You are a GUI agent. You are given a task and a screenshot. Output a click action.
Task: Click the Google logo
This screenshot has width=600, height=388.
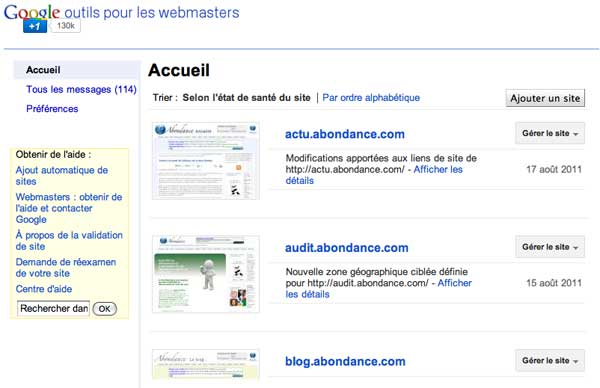point(32,12)
